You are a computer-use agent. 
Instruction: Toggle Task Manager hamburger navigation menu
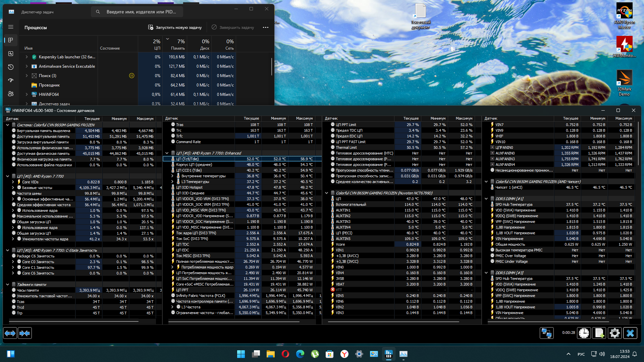click(11, 27)
